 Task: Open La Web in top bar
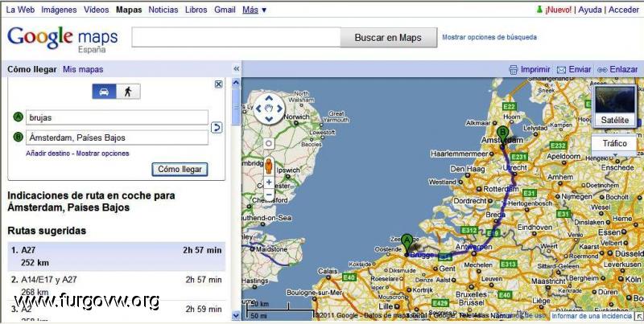pyautogui.click(x=20, y=10)
